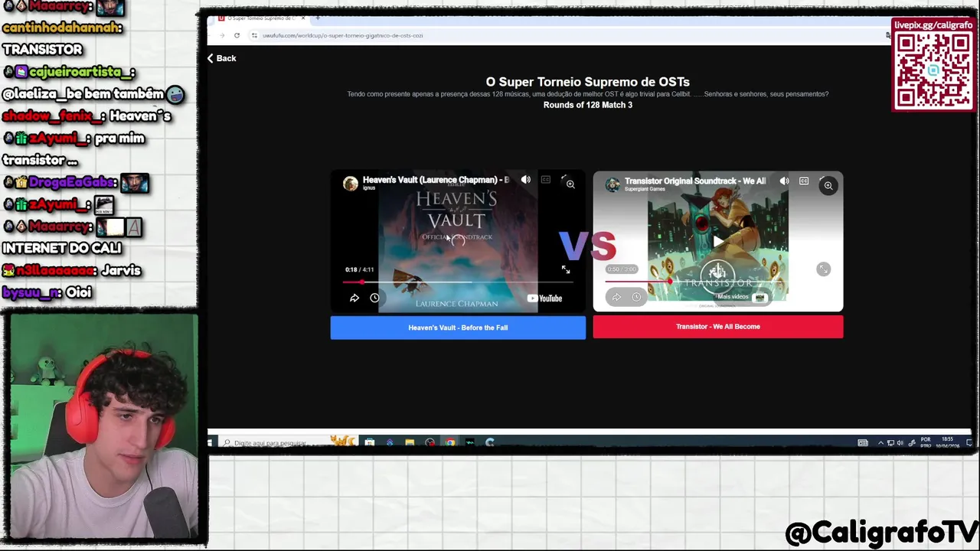Viewport: 980px width, 551px height.
Task: Go back using the Back arrow link
Action: 221,58
